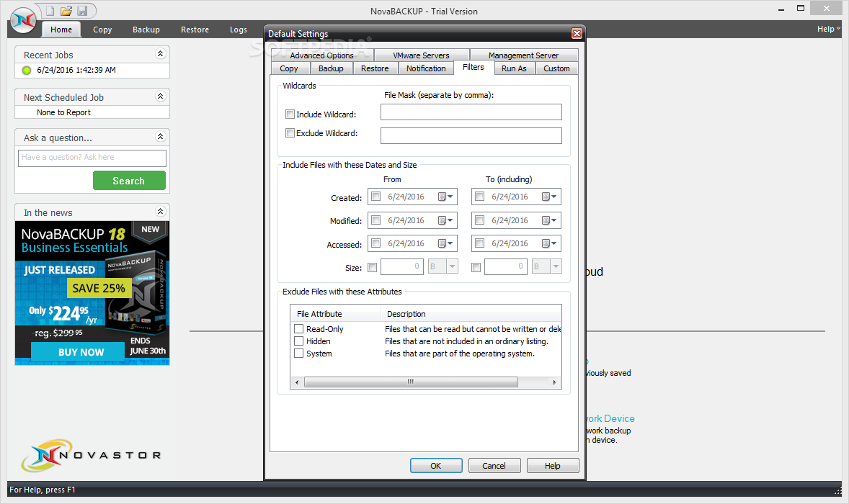Open calendar icon for Accessed To date
The height and width of the screenshot is (504, 849).
[549, 244]
